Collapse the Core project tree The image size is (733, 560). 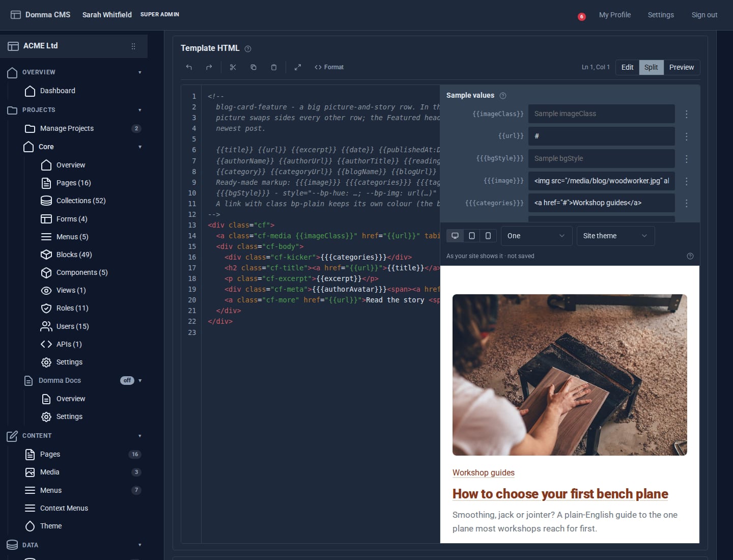pos(140,147)
